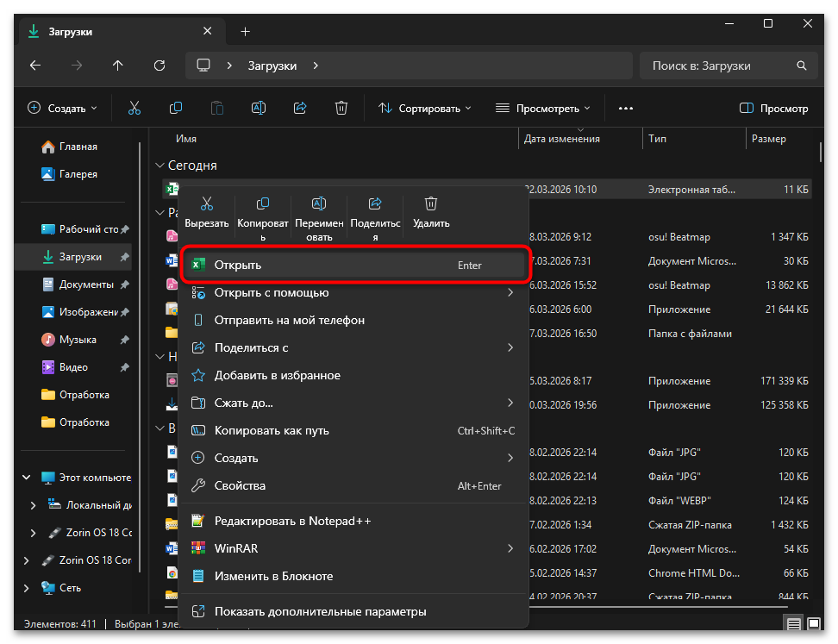Click the search box for Downloads

coord(726,66)
